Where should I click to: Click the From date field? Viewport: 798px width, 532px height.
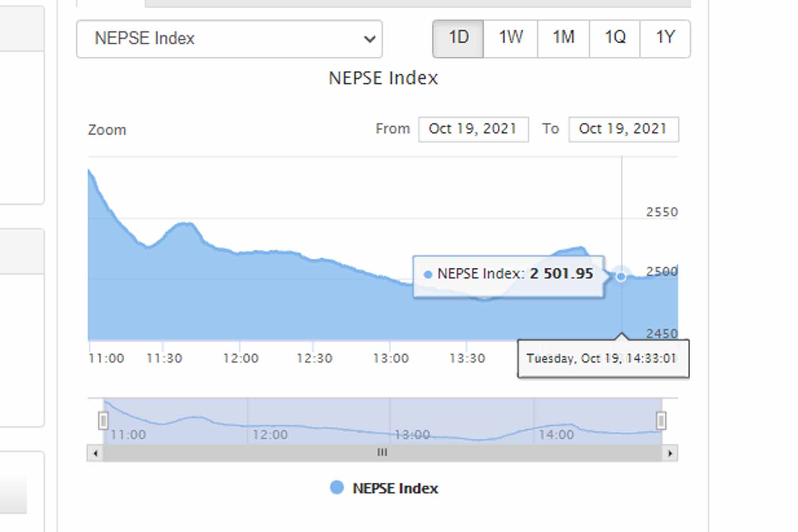473,129
